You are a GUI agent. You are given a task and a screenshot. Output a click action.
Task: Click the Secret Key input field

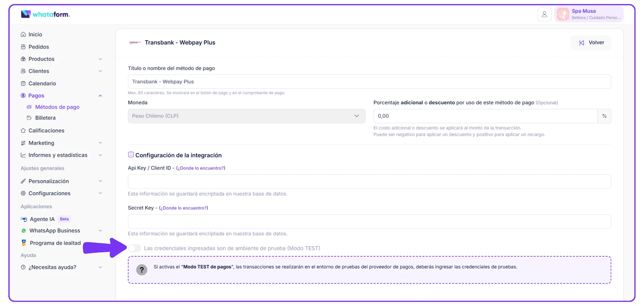(369, 221)
